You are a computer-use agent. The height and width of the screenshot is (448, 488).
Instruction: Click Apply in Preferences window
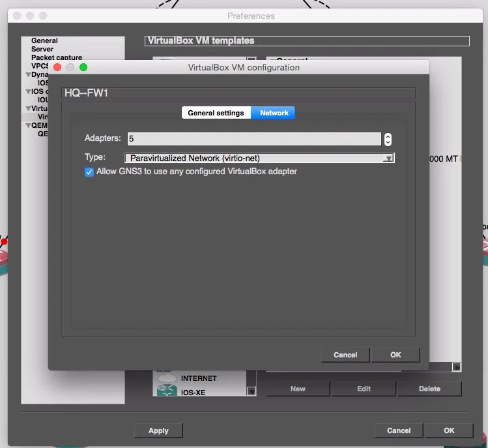pyautogui.click(x=158, y=430)
